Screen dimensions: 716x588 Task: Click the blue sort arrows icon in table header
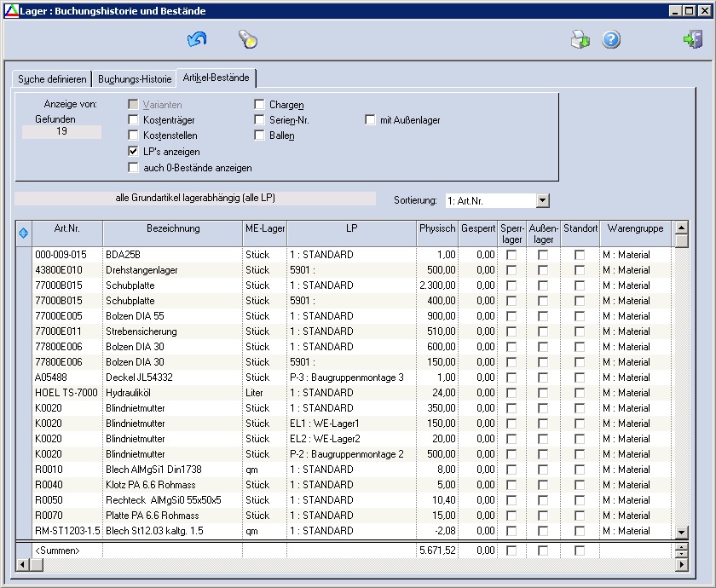23,233
